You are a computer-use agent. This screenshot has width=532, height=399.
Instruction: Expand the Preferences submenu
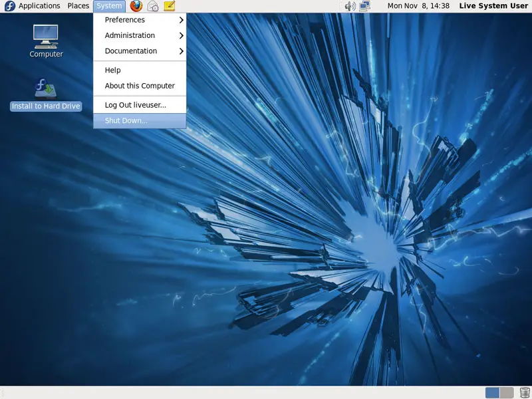coord(140,20)
